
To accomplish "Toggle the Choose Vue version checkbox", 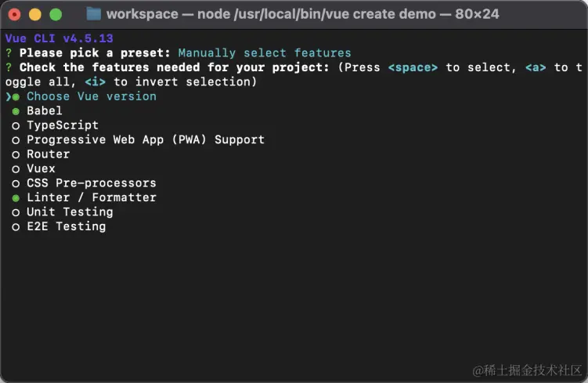I will [16, 97].
